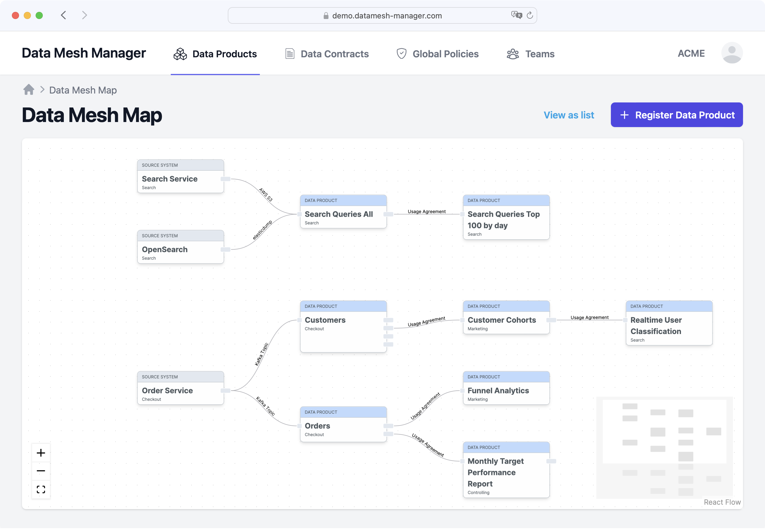Viewport: 765px width, 532px height.
Task: Open the list view via View as list
Action: 569,115
